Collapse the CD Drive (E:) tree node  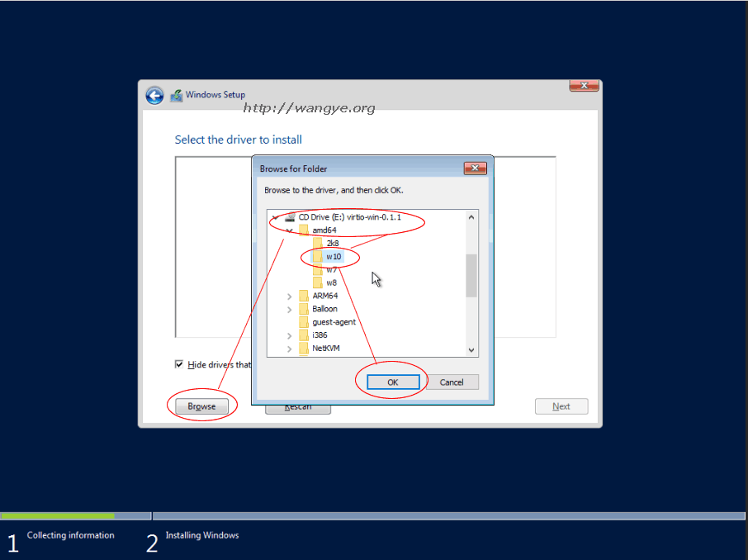(x=275, y=217)
